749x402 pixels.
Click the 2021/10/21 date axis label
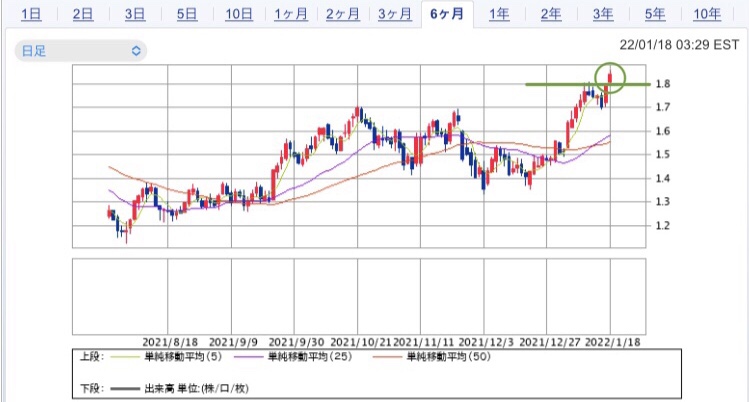(361, 342)
